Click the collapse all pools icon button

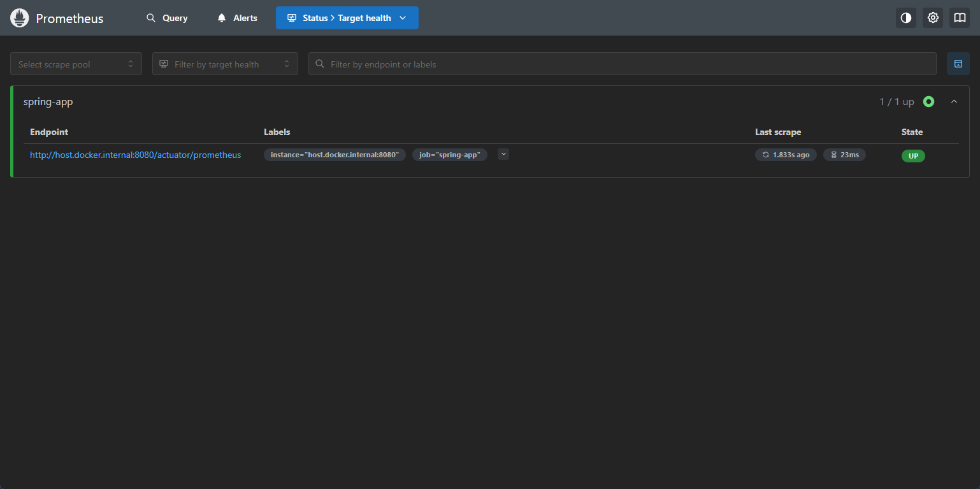(958, 64)
